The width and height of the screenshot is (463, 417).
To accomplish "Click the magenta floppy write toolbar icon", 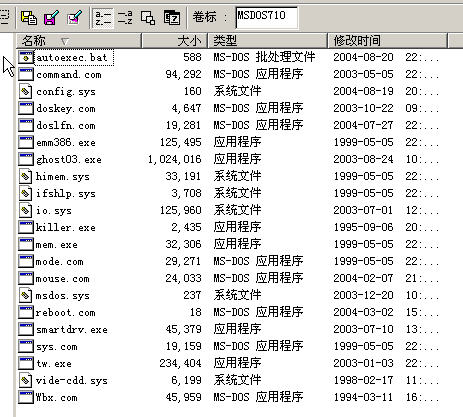I will click(52, 17).
